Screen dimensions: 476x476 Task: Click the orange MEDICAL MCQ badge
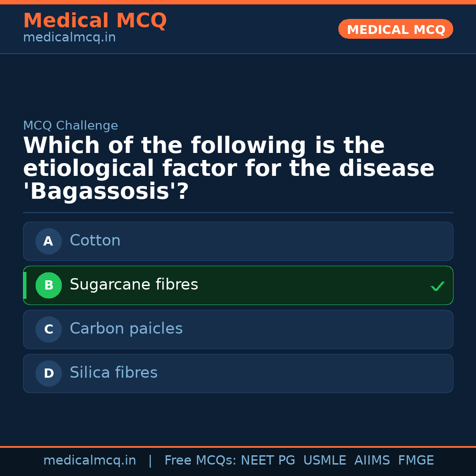click(395, 29)
